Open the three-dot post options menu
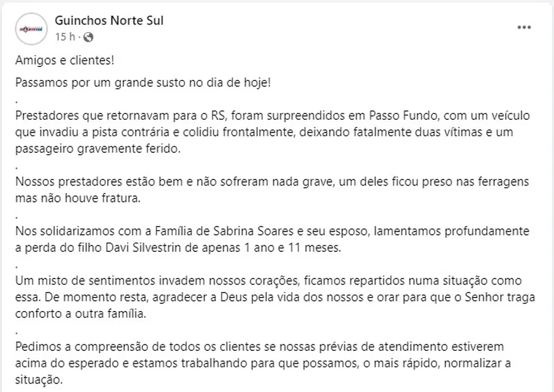 524,28
